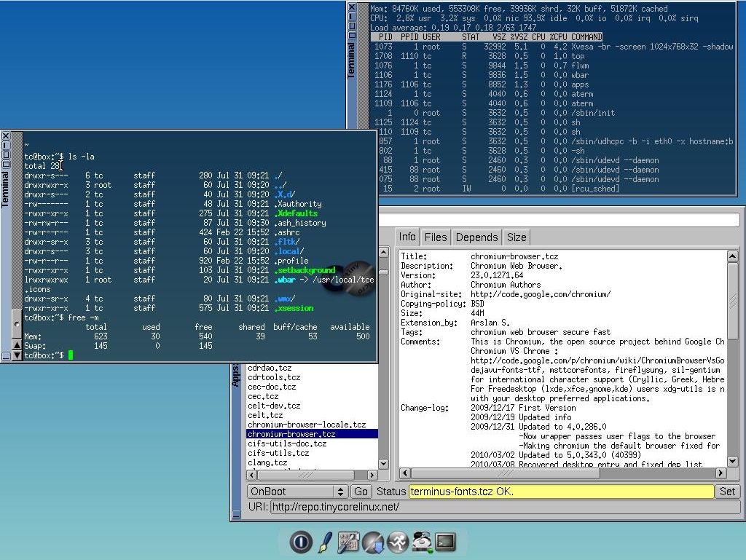
Task: Click the Exit power icon in the dock
Action: 300,542
